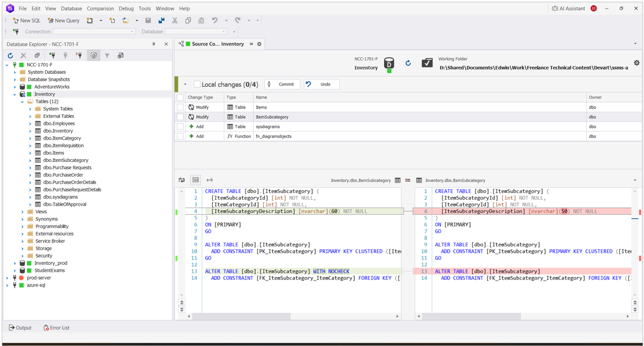The width and height of the screenshot is (644, 346).
Task: Click the swap sides icon in diff toolbar
Action: click(x=182, y=180)
